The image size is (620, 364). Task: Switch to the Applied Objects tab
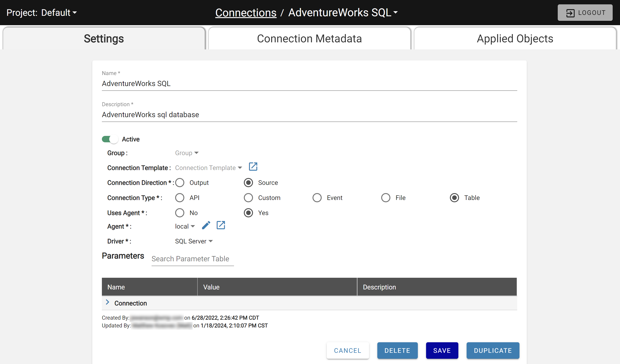click(x=515, y=39)
